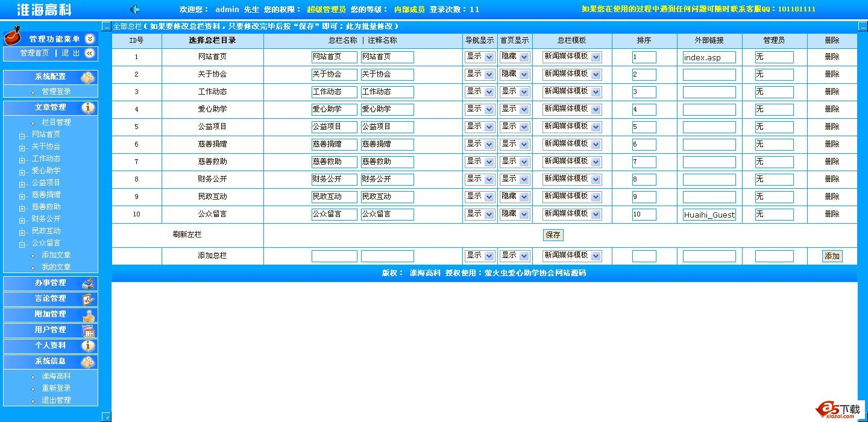Open 首页显示 dropdown for 网站首页 row
868x422 pixels.
point(515,57)
